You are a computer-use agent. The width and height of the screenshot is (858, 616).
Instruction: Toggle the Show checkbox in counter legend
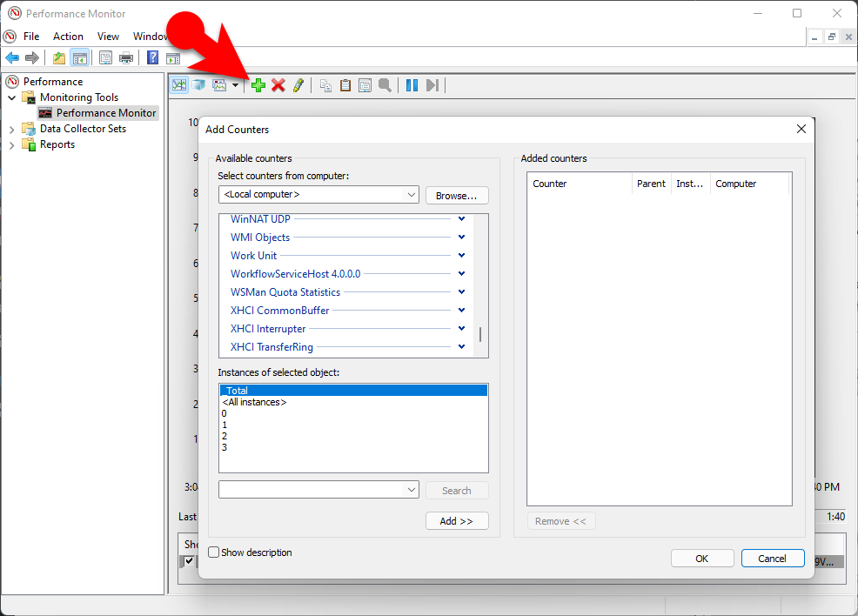point(189,561)
